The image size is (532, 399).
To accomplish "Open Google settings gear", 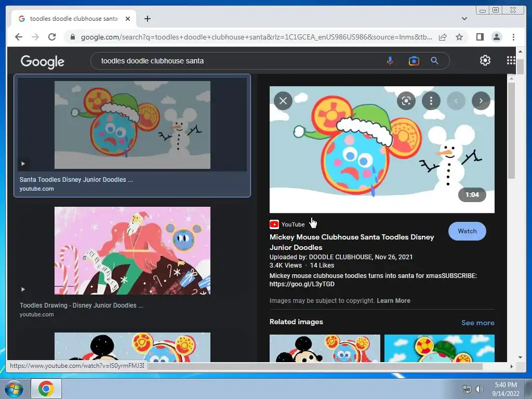I will click(485, 60).
